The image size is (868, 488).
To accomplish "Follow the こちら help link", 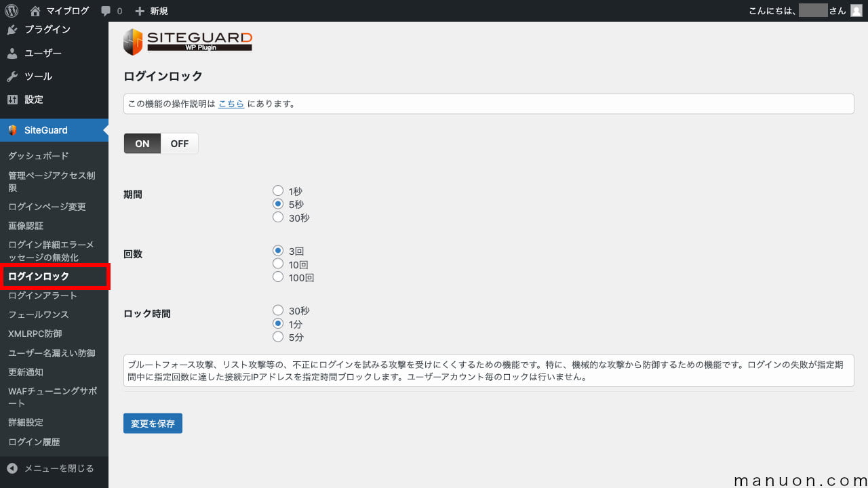I will [x=231, y=104].
